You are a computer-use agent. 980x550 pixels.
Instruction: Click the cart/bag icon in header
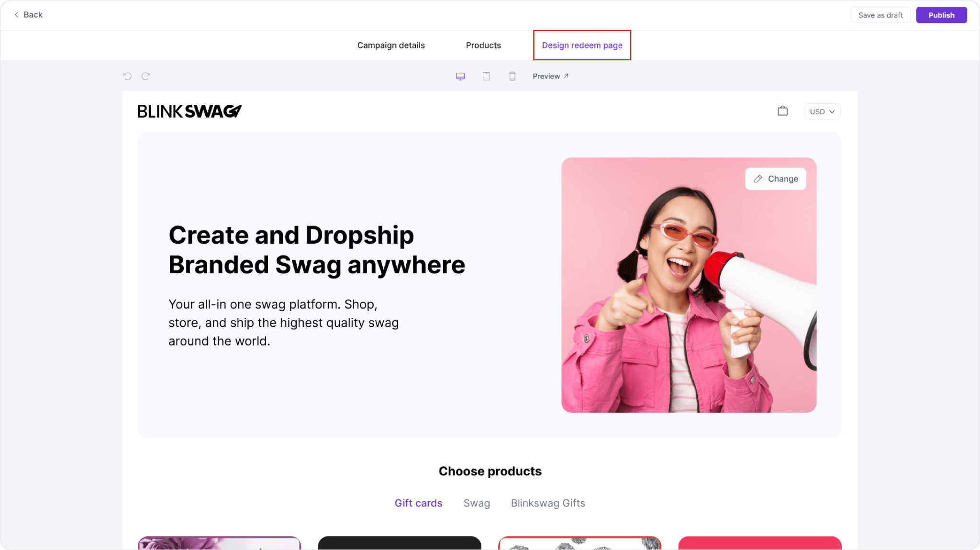click(x=783, y=111)
